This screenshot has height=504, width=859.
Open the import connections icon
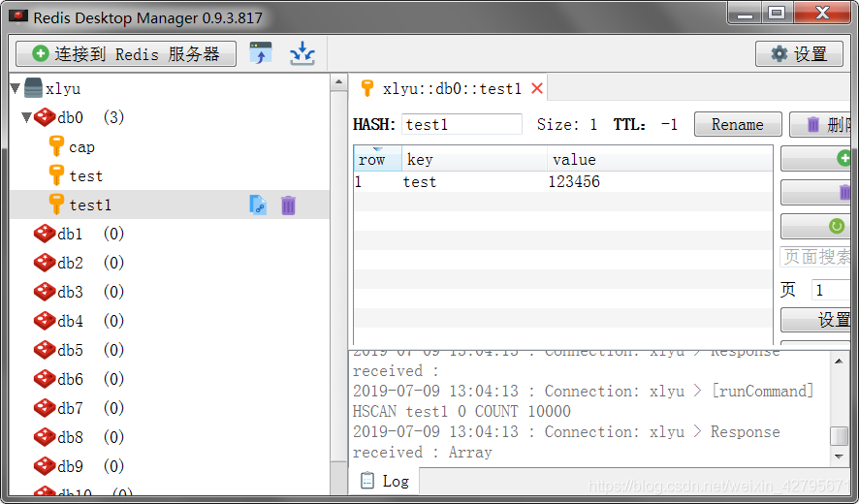tap(261, 53)
